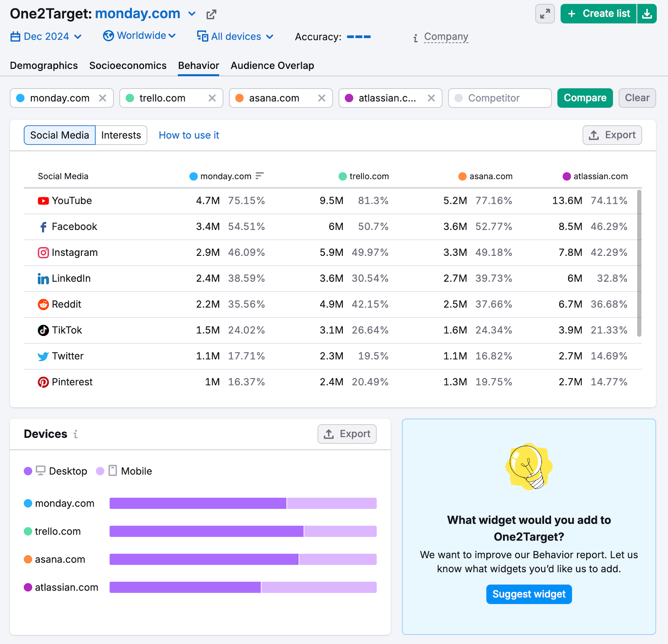Remove atlassian.com from the comparison
The image size is (668, 644).
pos(431,98)
